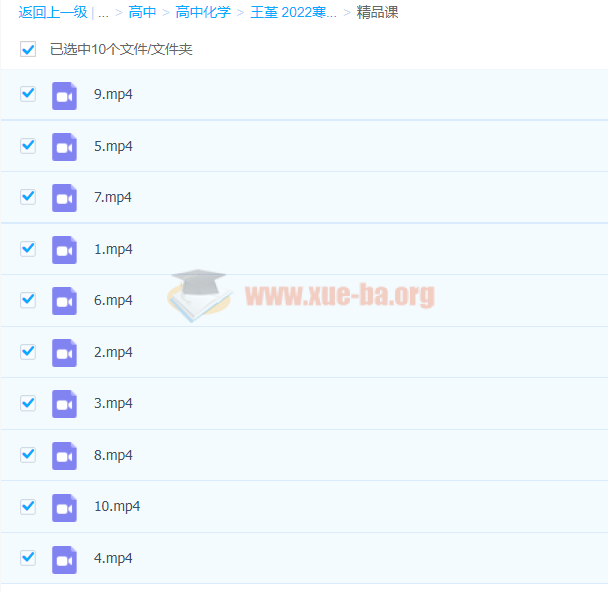Click 返回上一级 to go back

coord(53,13)
